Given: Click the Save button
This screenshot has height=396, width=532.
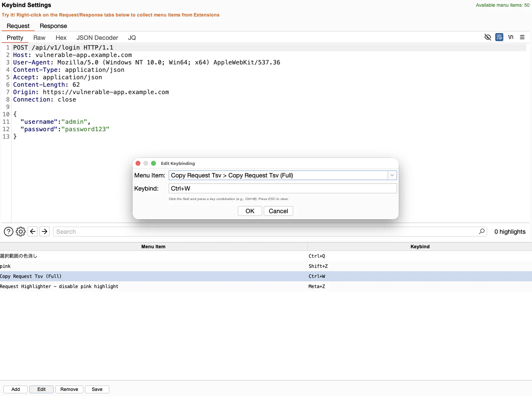Looking at the screenshot, I should pyautogui.click(x=97, y=389).
